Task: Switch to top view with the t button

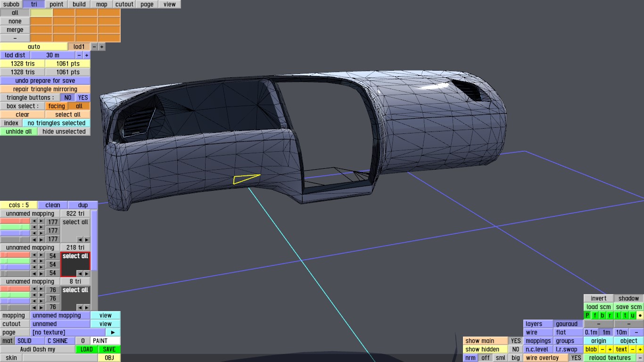Action: (x=625, y=315)
